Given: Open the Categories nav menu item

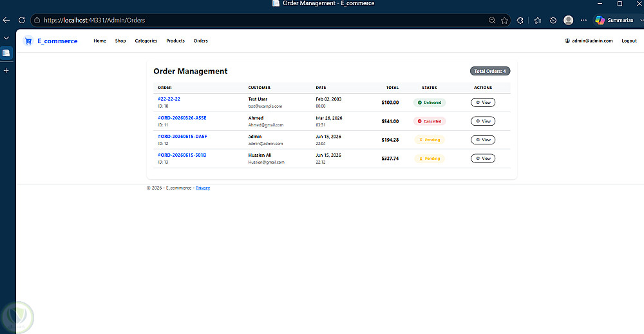Looking at the screenshot, I should tap(146, 41).
